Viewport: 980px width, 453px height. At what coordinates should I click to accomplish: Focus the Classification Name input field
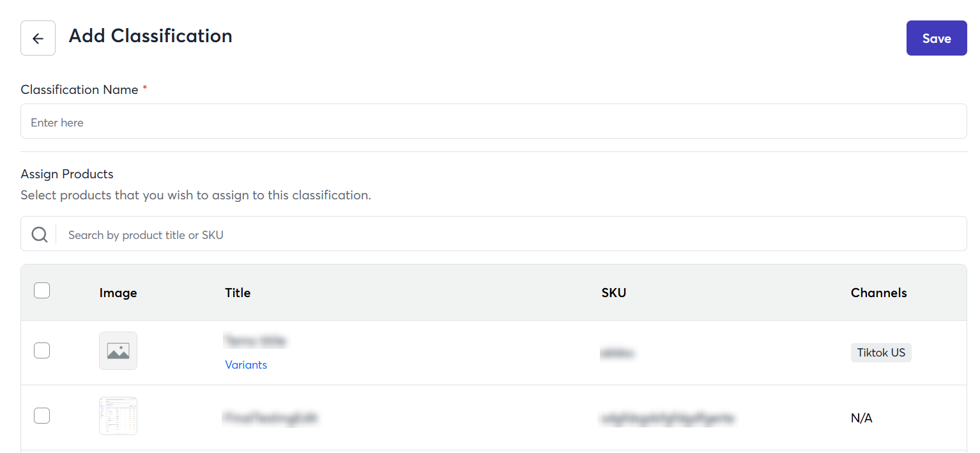pos(493,121)
